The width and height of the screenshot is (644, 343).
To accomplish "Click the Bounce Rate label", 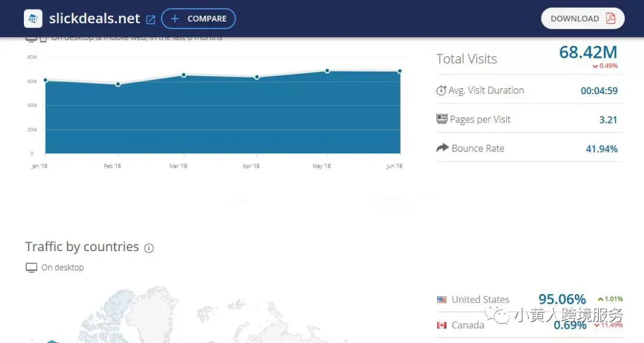I will [x=478, y=149].
